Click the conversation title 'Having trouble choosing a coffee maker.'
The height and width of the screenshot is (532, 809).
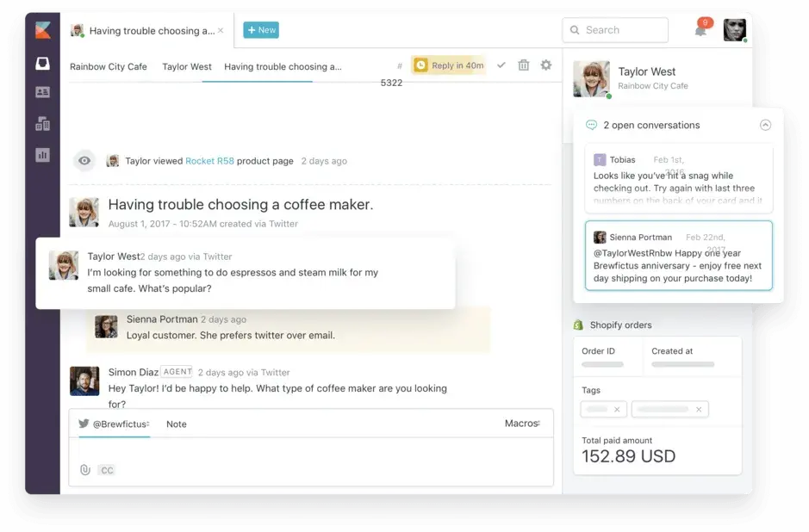(240, 205)
